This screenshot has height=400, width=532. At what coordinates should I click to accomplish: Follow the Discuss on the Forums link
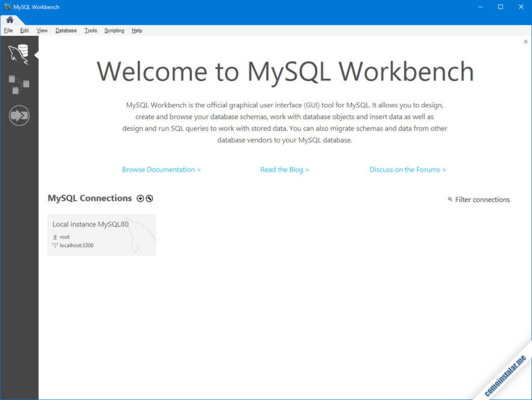408,170
